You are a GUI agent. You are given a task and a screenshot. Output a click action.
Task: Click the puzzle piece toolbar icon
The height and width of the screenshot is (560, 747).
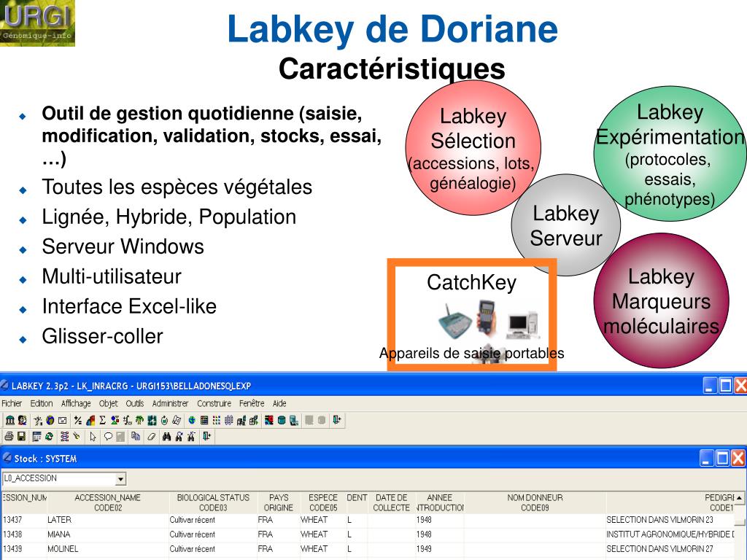(x=152, y=421)
